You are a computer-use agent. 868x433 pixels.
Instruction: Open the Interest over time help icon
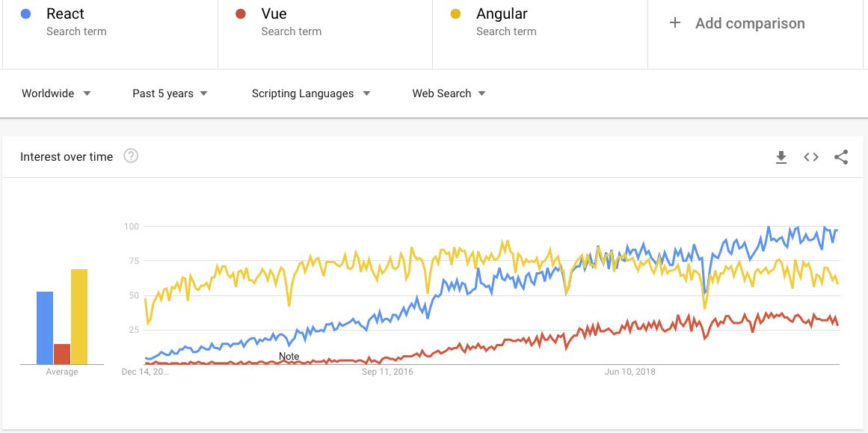[131, 156]
